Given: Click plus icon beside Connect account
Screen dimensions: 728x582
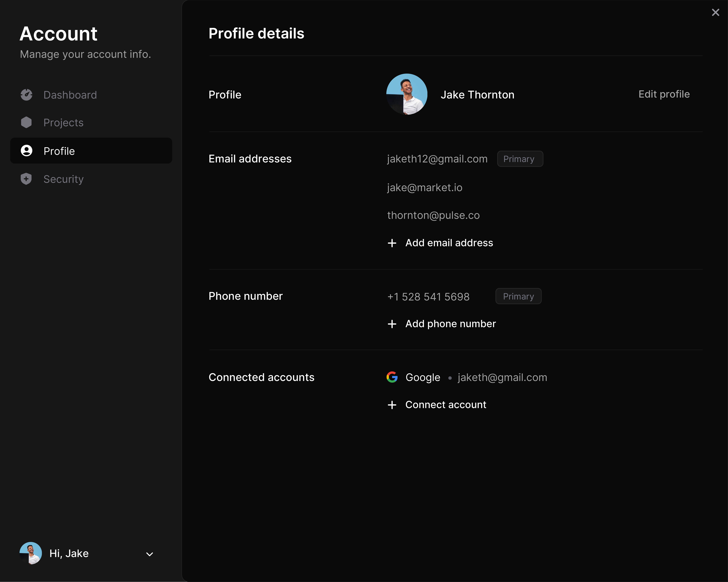Looking at the screenshot, I should click(392, 405).
